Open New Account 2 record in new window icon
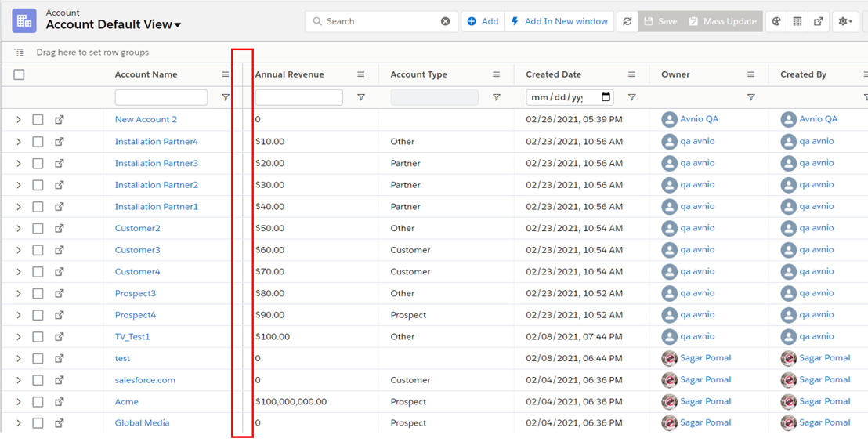 point(60,120)
